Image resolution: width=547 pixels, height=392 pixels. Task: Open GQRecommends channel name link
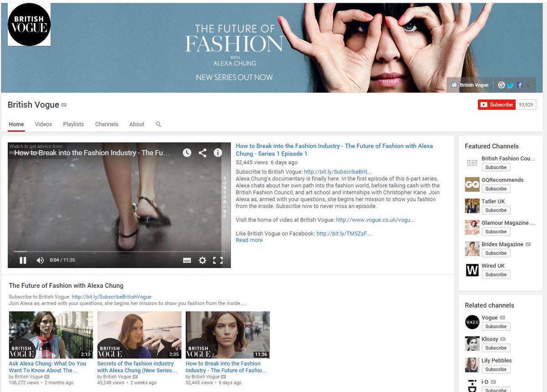coord(502,180)
